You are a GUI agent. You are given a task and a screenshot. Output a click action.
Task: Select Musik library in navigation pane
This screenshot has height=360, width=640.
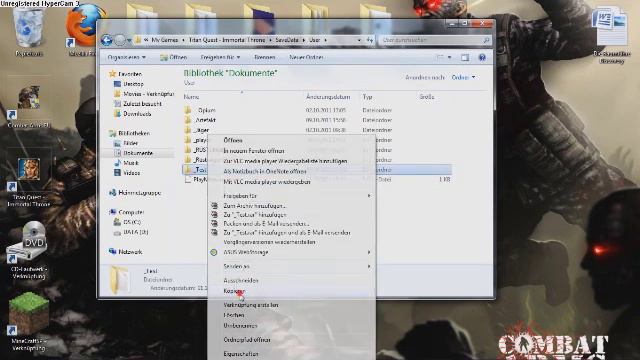[131, 163]
